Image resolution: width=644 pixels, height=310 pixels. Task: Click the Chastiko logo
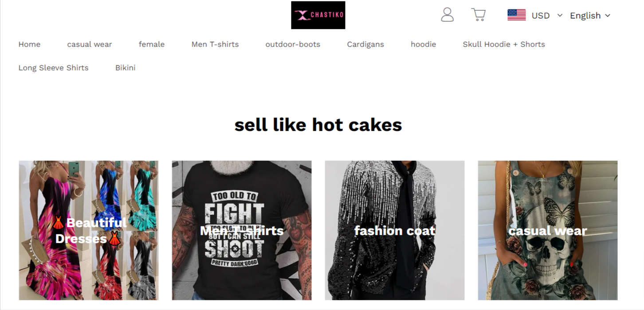(318, 15)
